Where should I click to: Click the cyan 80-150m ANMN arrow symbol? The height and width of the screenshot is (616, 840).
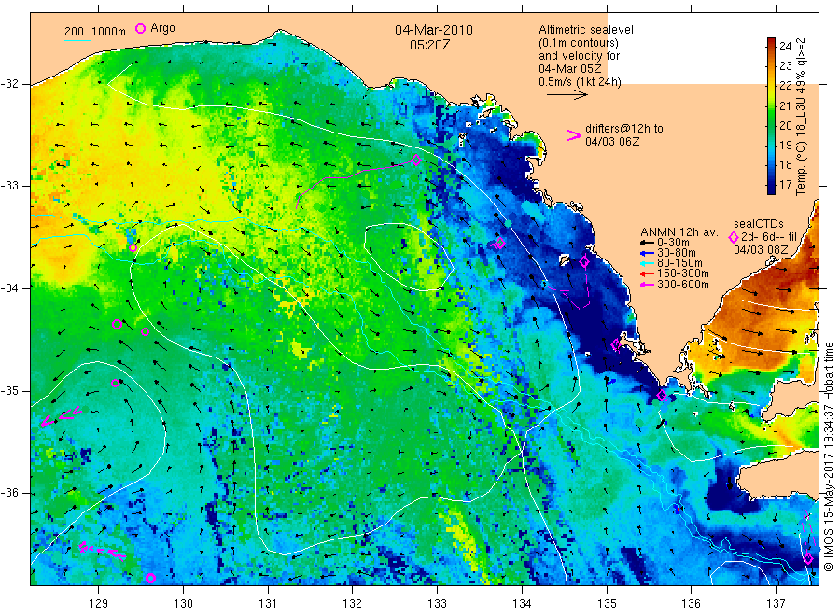click(647, 263)
